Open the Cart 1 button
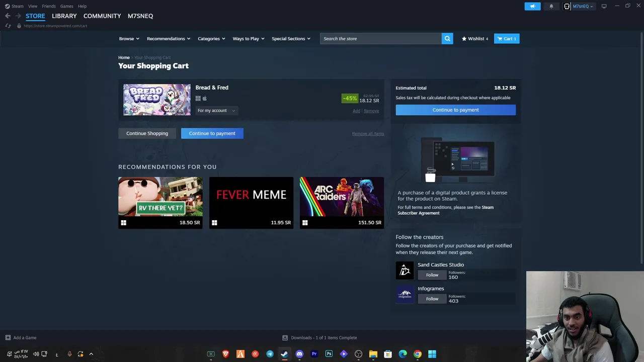 click(x=507, y=39)
